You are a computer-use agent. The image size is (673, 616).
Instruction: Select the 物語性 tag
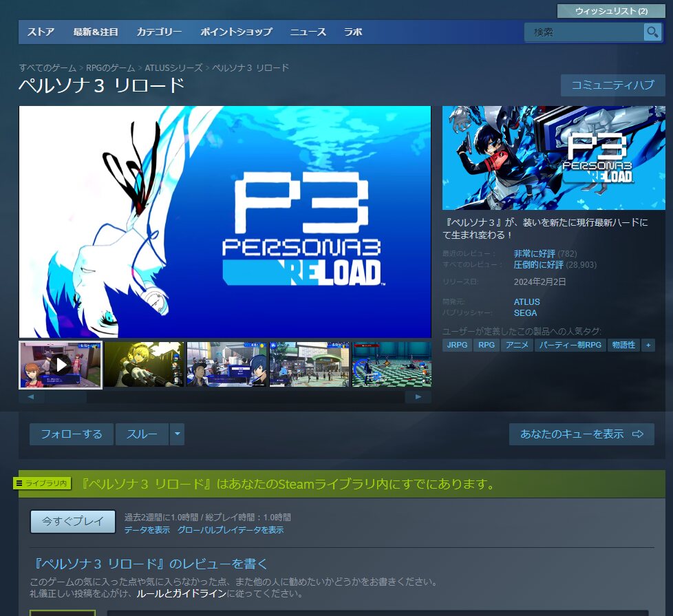(623, 345)
